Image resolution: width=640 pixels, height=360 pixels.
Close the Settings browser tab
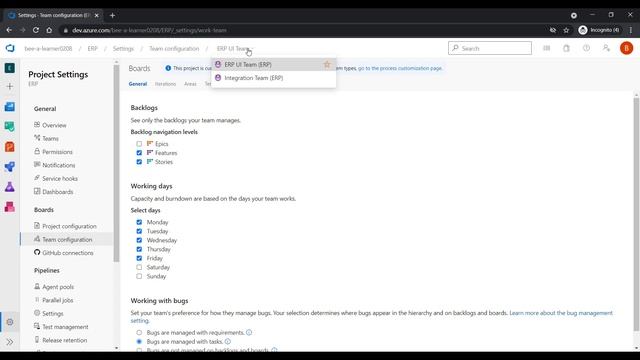pos(97,16)
